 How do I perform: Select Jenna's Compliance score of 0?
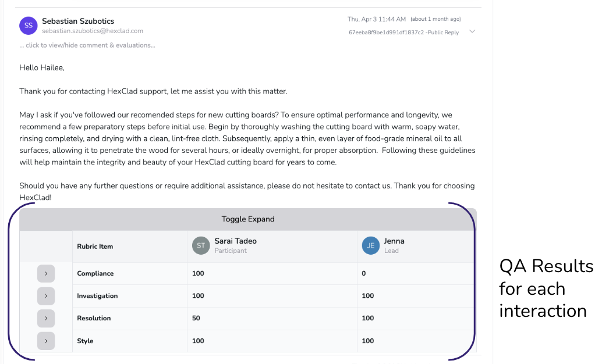(364, 273)
